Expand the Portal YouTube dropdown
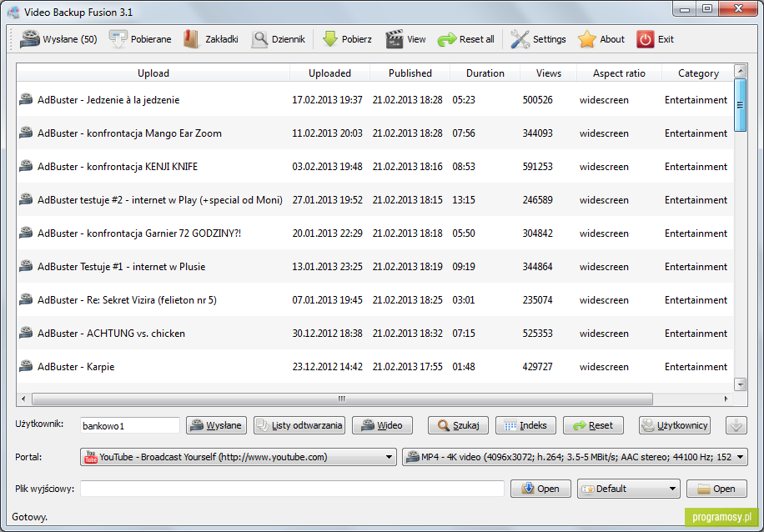764x532 pixels. pyautogui.click(x=389, y=457)
